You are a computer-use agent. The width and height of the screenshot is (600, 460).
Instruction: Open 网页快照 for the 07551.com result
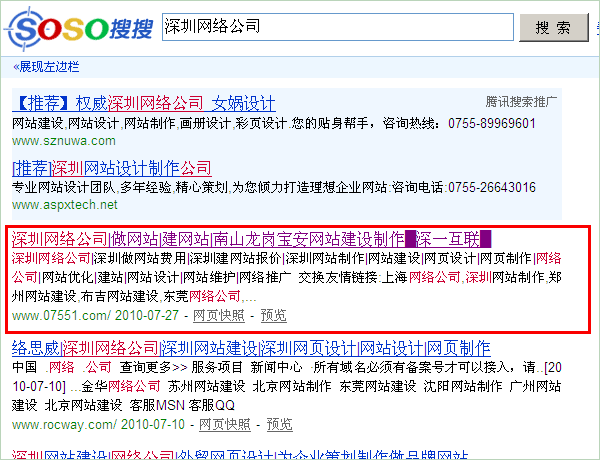(x=218, y=315)
